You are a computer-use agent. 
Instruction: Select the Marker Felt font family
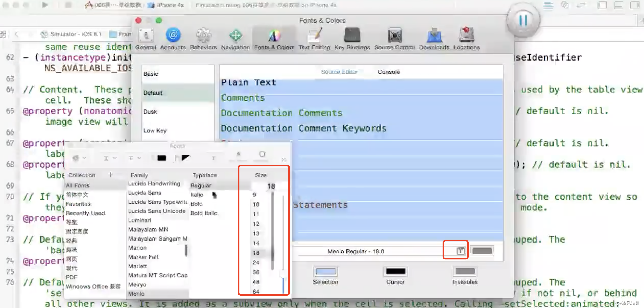(x=158, y=257)
